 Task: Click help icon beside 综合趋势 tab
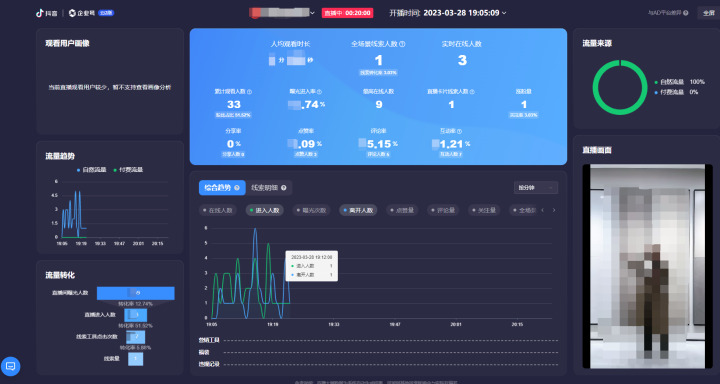(237, 188)
